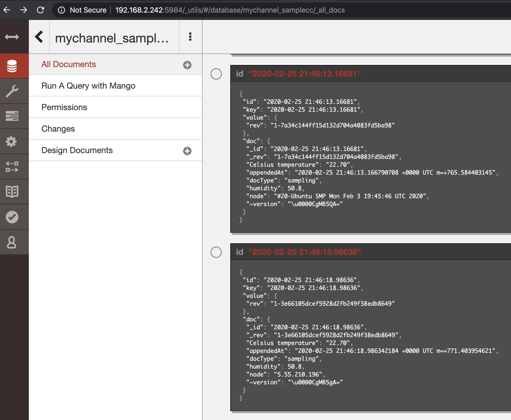Open Replication arrows icon in sidebar

click(12, 166)
